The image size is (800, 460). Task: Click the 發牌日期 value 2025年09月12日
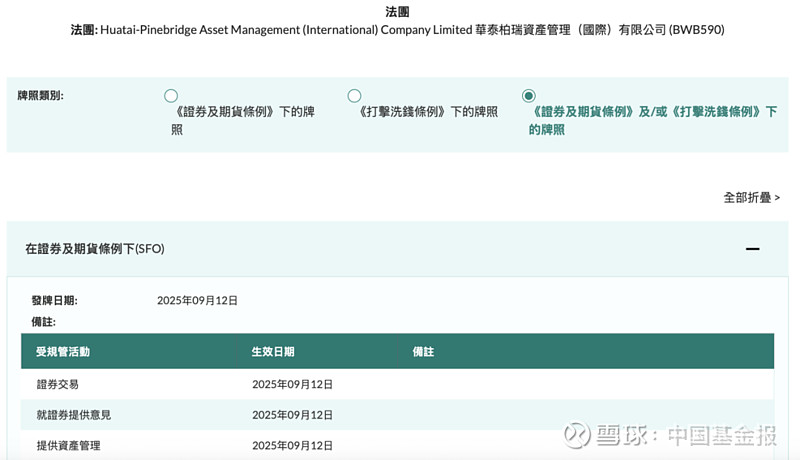197,300
